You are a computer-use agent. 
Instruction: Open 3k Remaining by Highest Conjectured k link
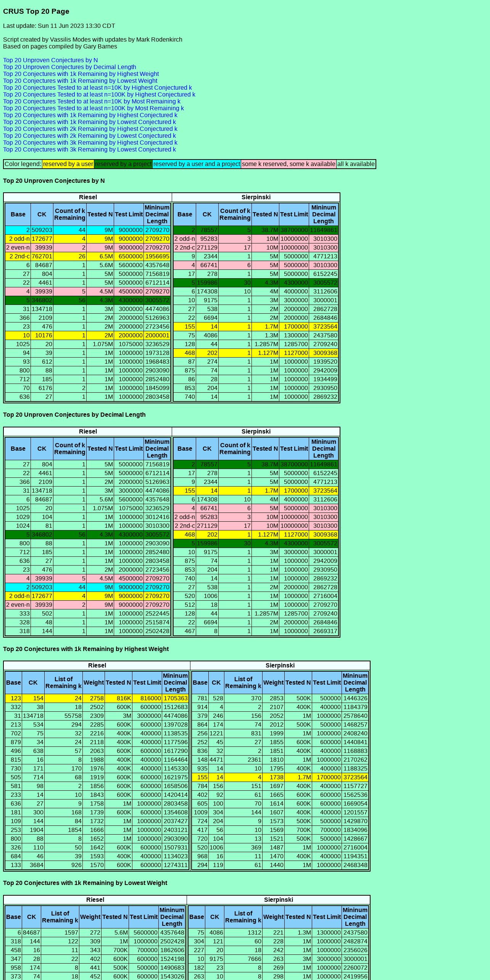click(x=90, y=143)
